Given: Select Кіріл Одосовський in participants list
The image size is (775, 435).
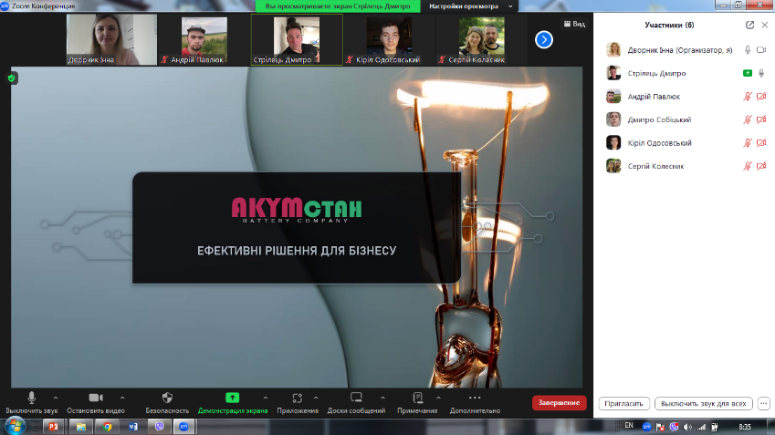Looking at the screenshot, I should pyautogui.click(x=657, y=143).
